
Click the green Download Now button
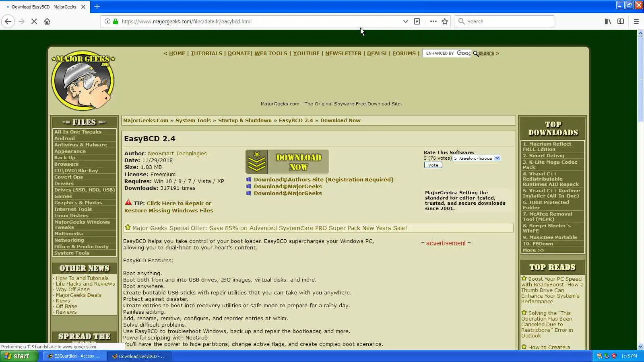[x=287, y=162]
